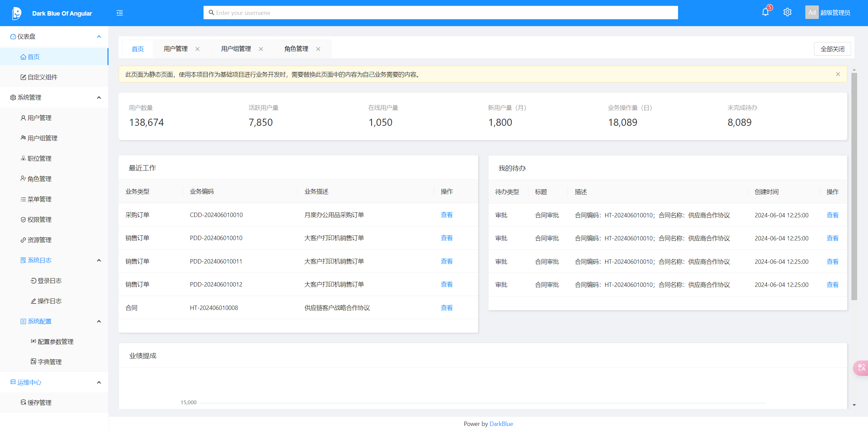Open 职位管理 in the sidebar
This screenshot has width=868, height=430.
point(39,158)
